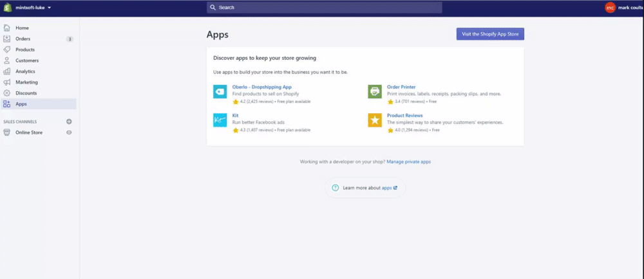Click the Kit rating star
This screenshot has width=644, height=279.
[x=236, y=130]
